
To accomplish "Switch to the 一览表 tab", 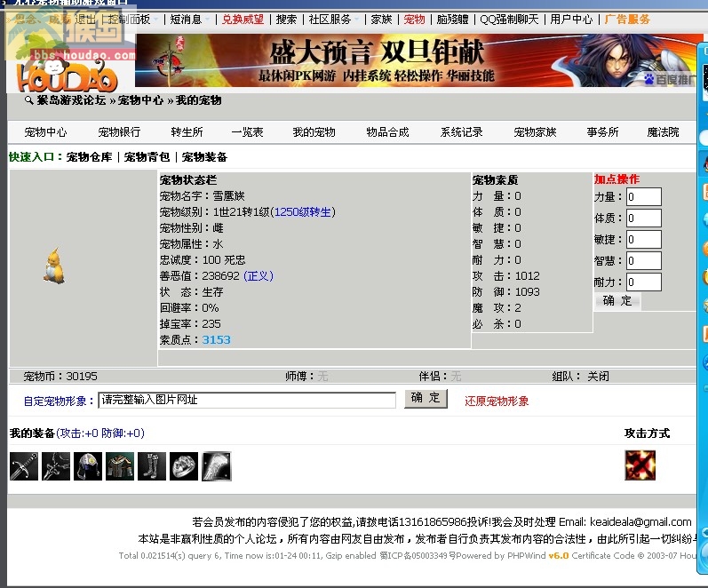I will pyautogui.click(x=248, y=132).
